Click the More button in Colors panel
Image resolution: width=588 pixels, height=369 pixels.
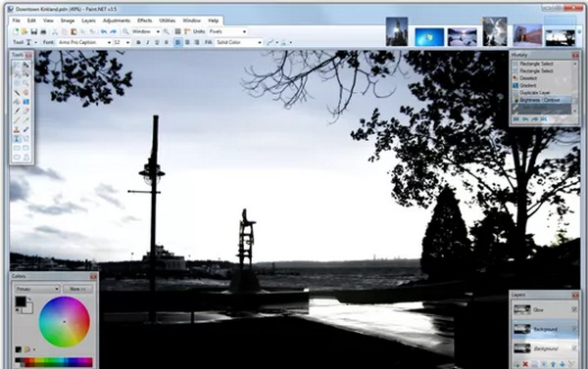77,289
